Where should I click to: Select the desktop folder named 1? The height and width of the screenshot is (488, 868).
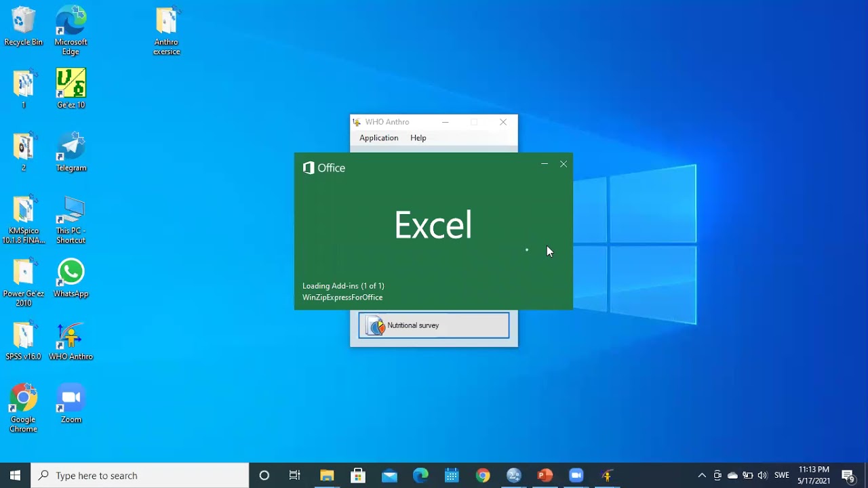(x=24, y=89)
